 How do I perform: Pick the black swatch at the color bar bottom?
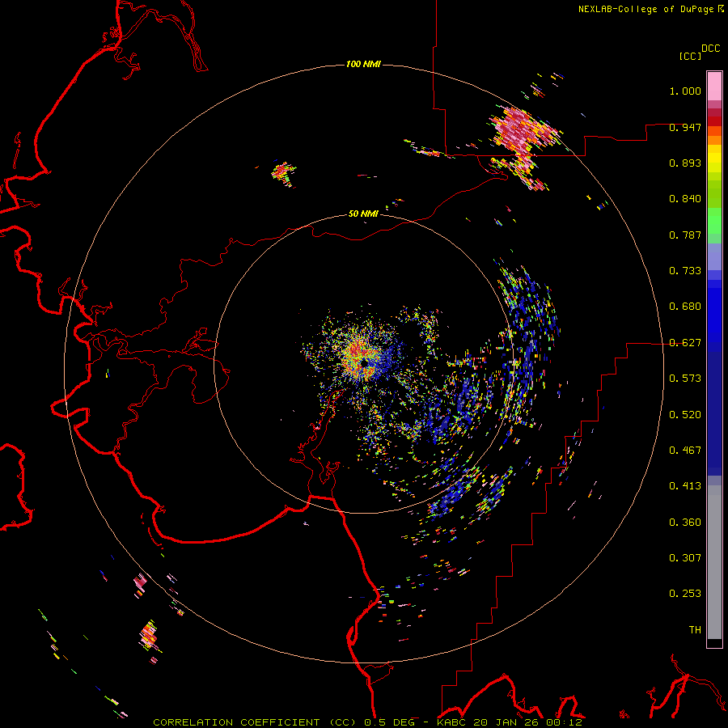[714, 643]
